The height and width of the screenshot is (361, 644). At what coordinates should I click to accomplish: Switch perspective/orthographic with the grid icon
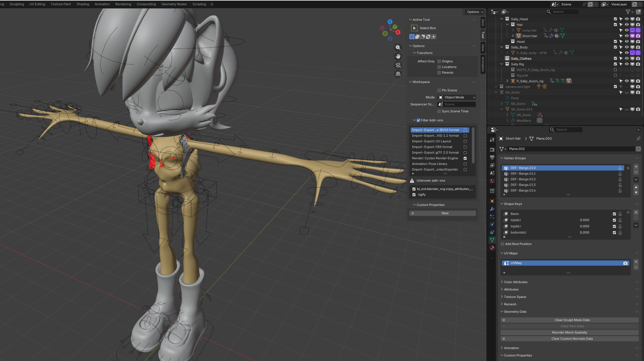(x=398, y=74)
